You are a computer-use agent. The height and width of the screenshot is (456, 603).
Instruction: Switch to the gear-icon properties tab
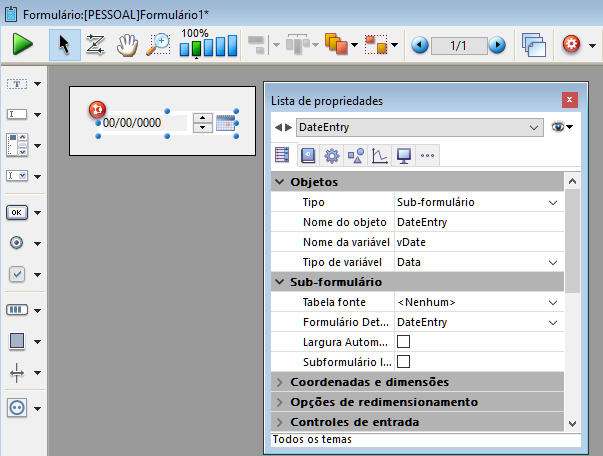coord(331,155)
